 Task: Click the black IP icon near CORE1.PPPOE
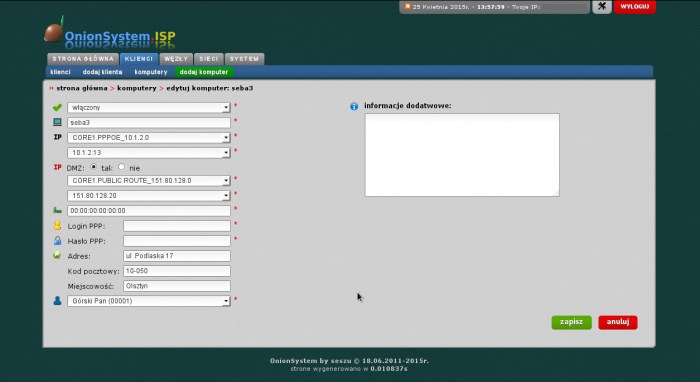(57, 137)
